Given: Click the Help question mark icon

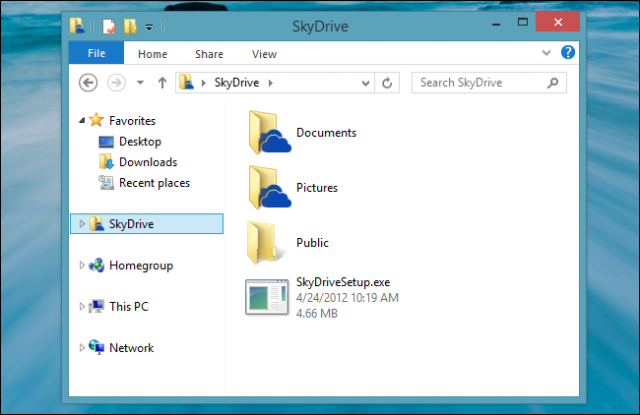Looking at the screenshot, I should coord(568,53).
